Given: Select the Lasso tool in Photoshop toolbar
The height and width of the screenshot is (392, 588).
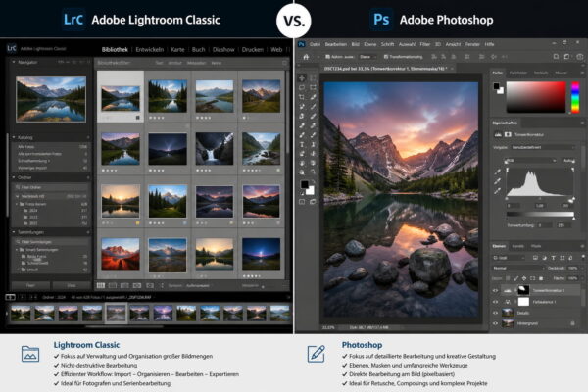Looking at the screenshot, I should [302, 88].
